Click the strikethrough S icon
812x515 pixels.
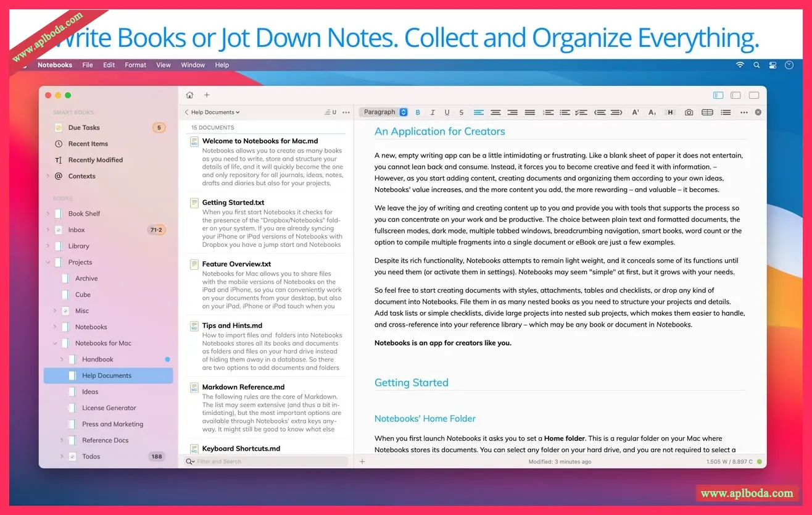[462, 112]
